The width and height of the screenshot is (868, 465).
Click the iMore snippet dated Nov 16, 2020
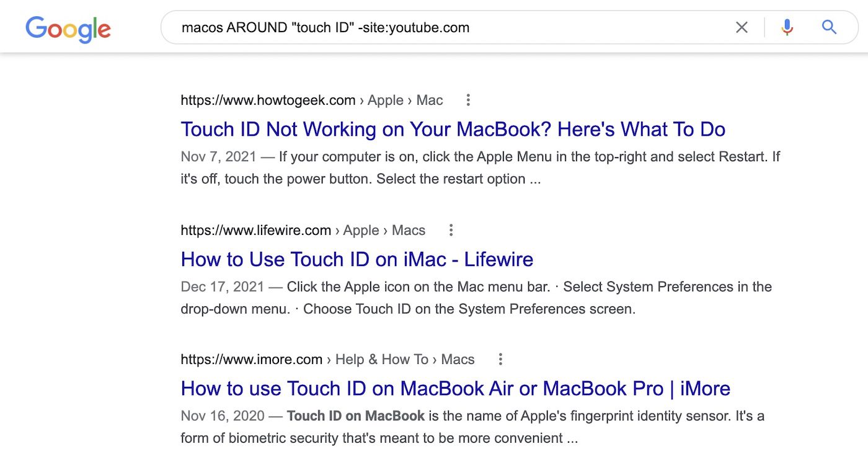pos(472,427)
